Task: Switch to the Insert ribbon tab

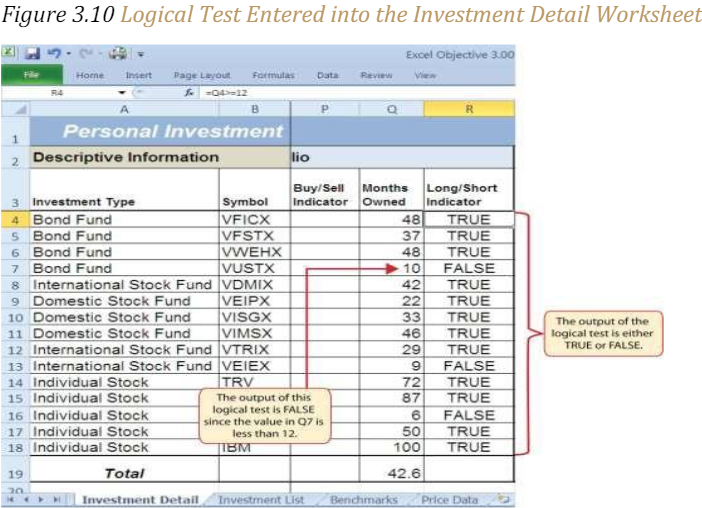Action: coord(139,75)
